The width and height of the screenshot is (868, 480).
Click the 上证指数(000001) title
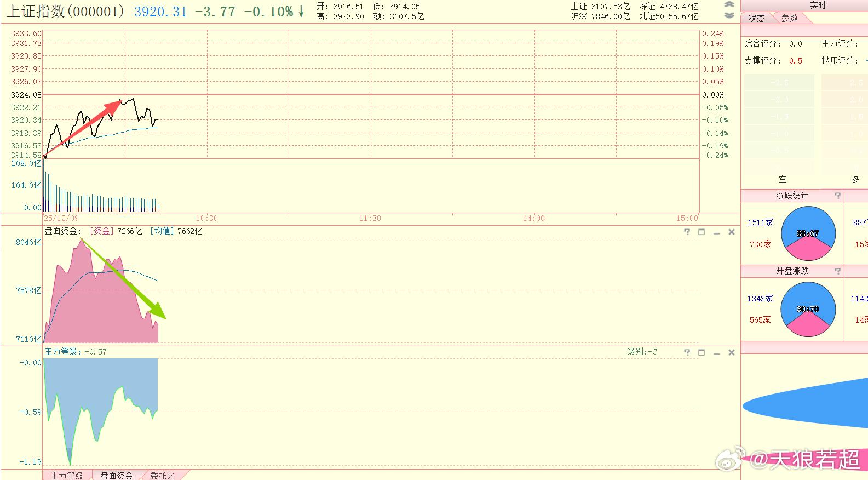tap(66, 12)
